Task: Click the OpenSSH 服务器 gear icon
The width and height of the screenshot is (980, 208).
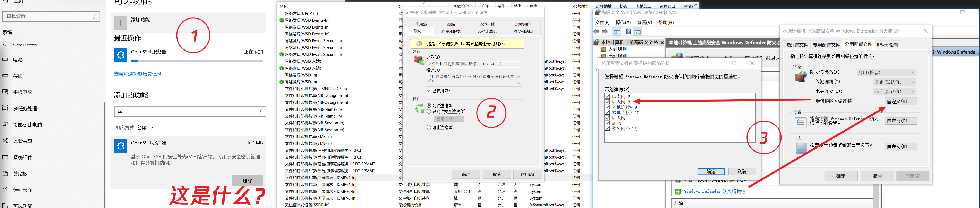Action: pyautogui.click(x=121, y=55)
